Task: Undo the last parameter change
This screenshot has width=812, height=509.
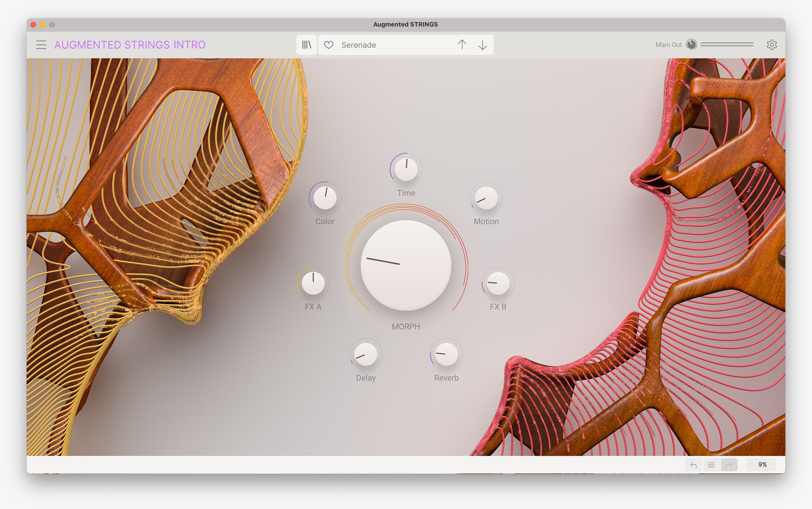Action: click(694, 465)
